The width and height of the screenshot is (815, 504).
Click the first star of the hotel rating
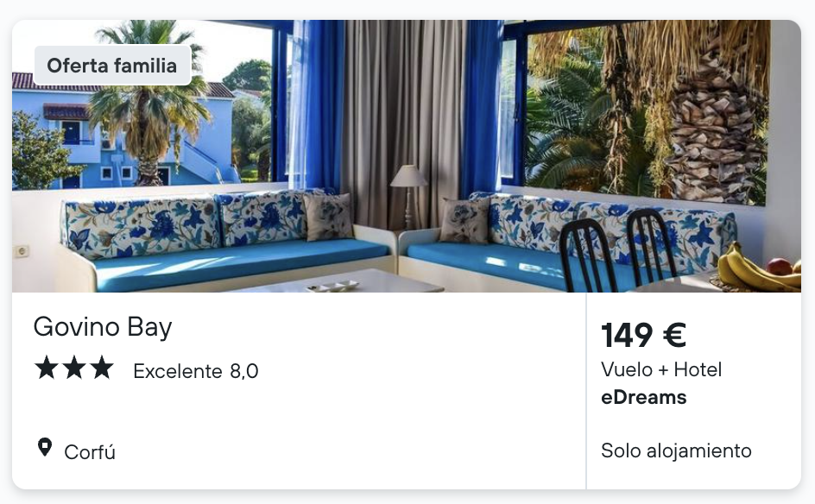[47, 369]
